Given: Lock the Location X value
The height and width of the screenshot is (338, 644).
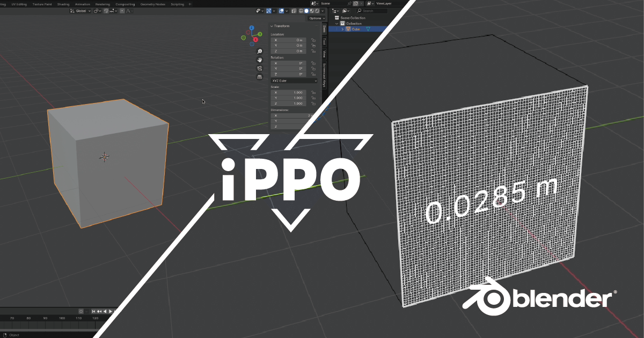Looking at the screenshot, I should tap(313, 40).
